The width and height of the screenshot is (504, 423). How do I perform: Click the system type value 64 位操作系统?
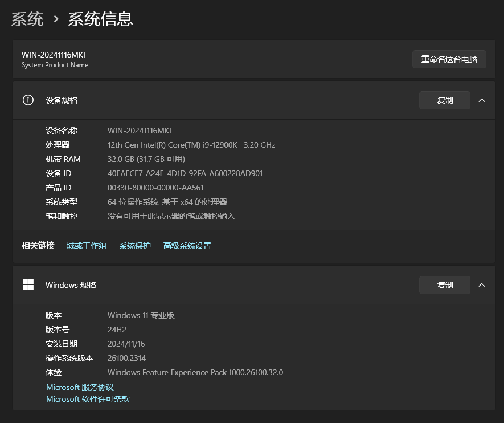(167, 202)
